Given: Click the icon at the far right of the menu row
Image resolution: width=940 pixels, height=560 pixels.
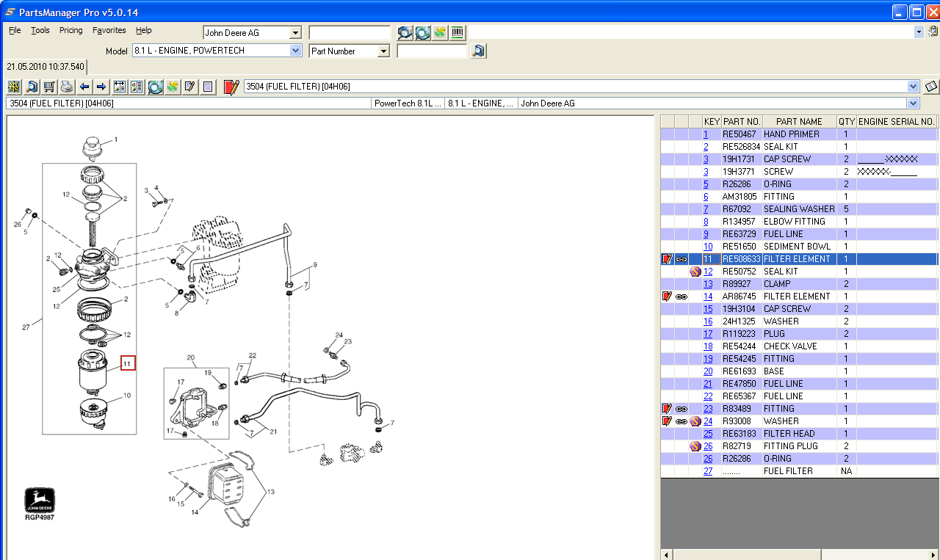Looking at the screenshot, I should pyautogui.click(x=933, y=32).
